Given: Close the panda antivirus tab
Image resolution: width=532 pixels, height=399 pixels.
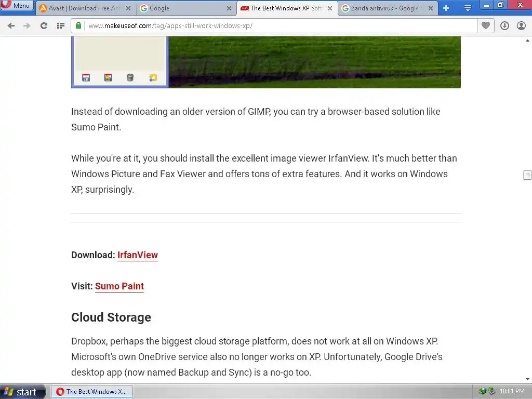Looking at the screenshot, I should pyautogui.click(x=431, y=8).
